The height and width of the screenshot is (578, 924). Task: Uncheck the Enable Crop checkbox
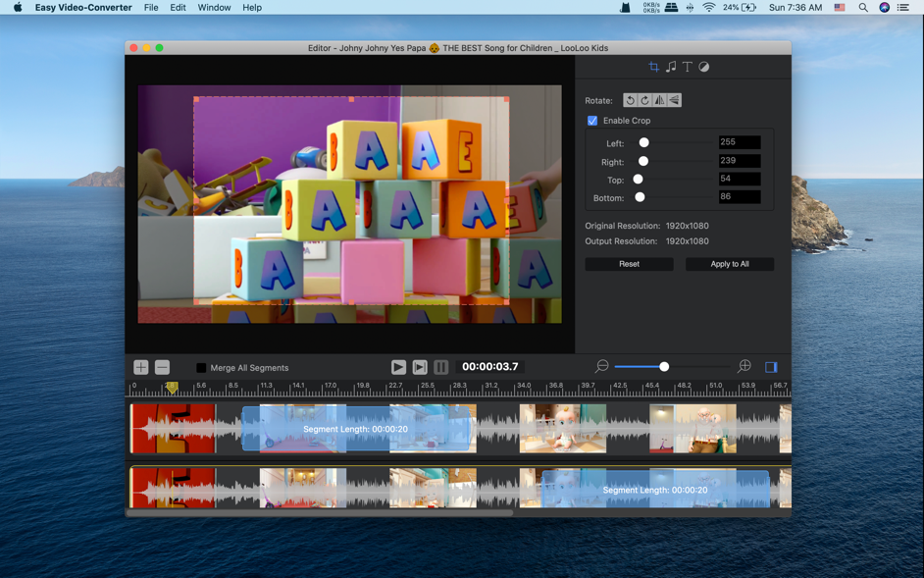point(592,121)
